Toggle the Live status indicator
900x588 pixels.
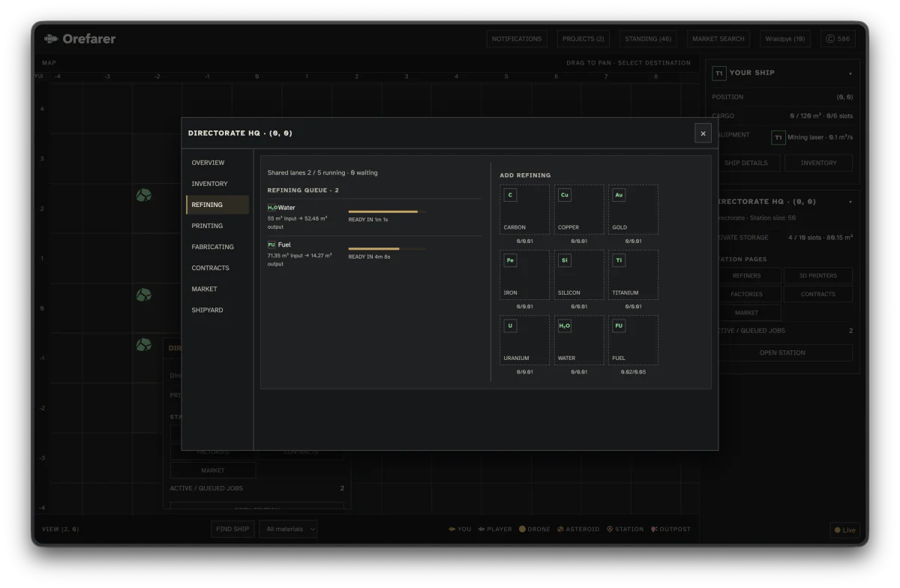[844, 529]
